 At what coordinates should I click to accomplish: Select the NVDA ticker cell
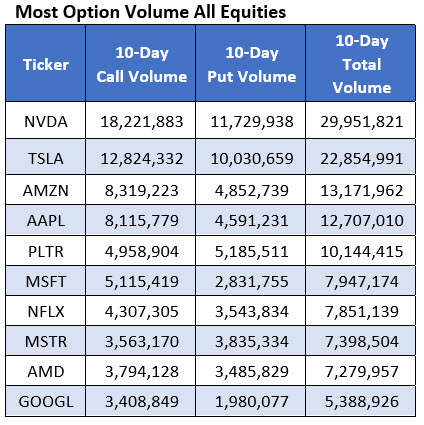[46, 121]
